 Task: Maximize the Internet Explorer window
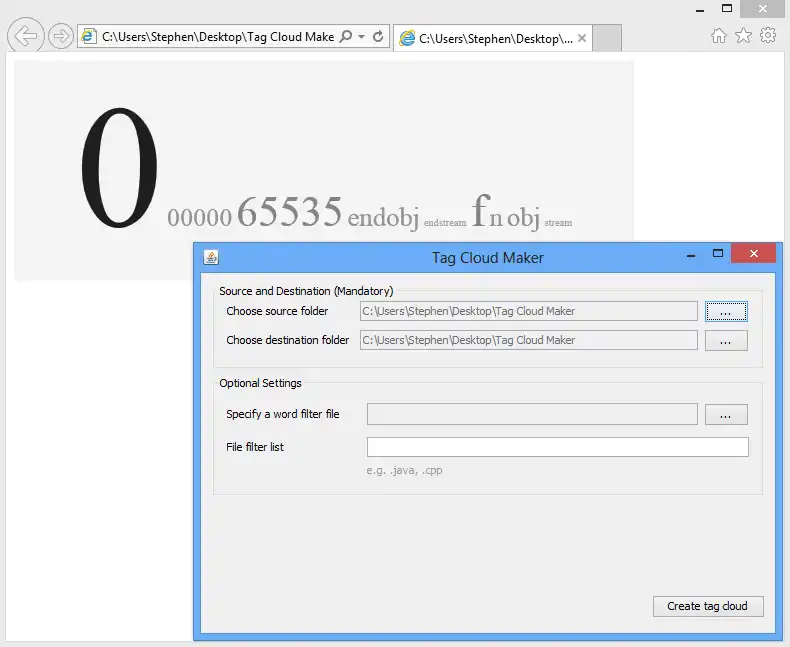point(727,8)
